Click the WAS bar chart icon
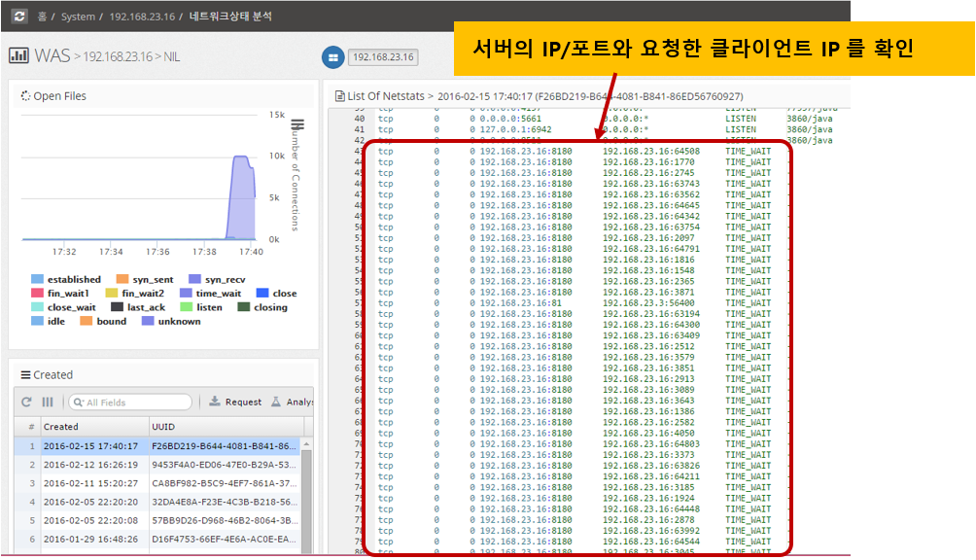The width and height of the screenshot is (976, 560). coord(18,55)
